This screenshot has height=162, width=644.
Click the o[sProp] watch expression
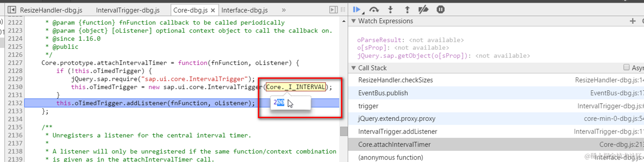[x=403, y=48]
